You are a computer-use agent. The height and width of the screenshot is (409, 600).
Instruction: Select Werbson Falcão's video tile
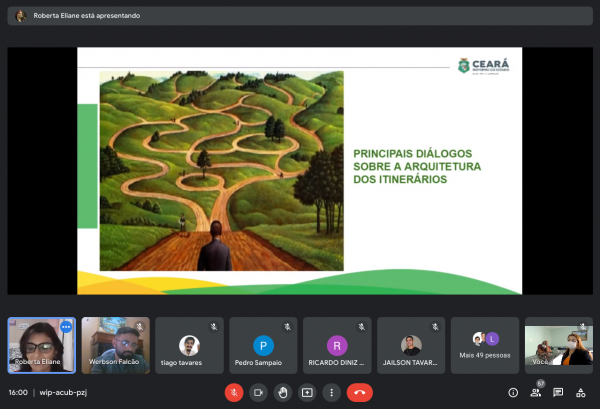[115, 346]
